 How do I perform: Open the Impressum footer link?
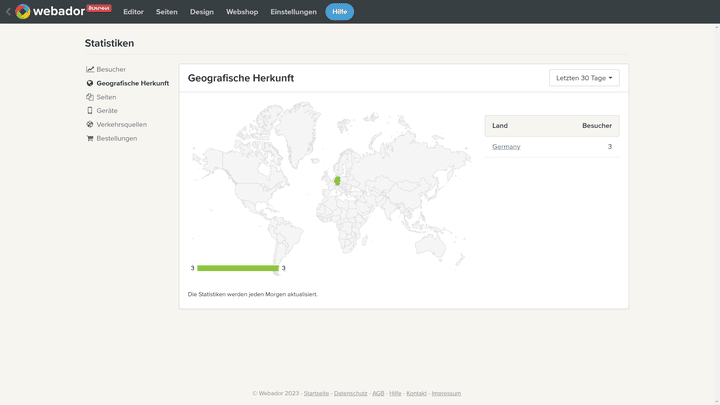[446, 394]
